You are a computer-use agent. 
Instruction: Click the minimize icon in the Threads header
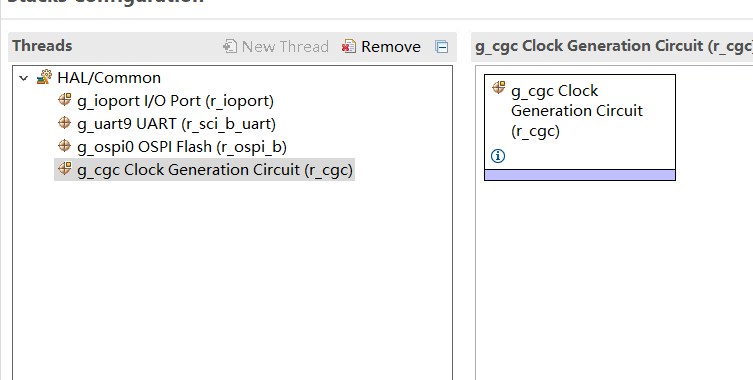(442, 47)
